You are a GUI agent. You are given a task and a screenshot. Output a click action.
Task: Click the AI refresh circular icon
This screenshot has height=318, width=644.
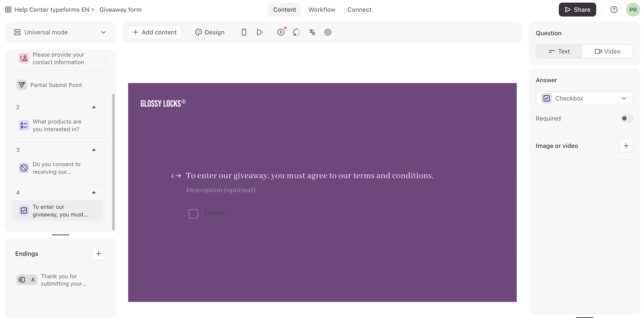tap(296, 32)
